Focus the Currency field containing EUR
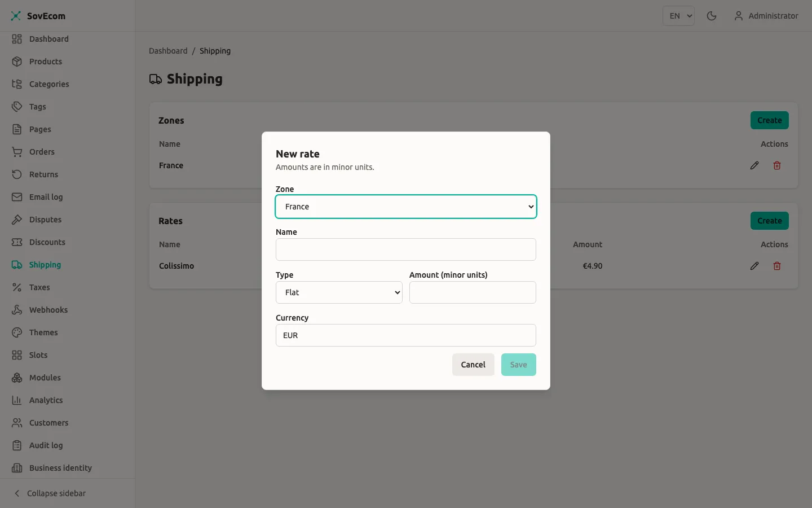Viewport: 812px width, 508px height. 406,335
